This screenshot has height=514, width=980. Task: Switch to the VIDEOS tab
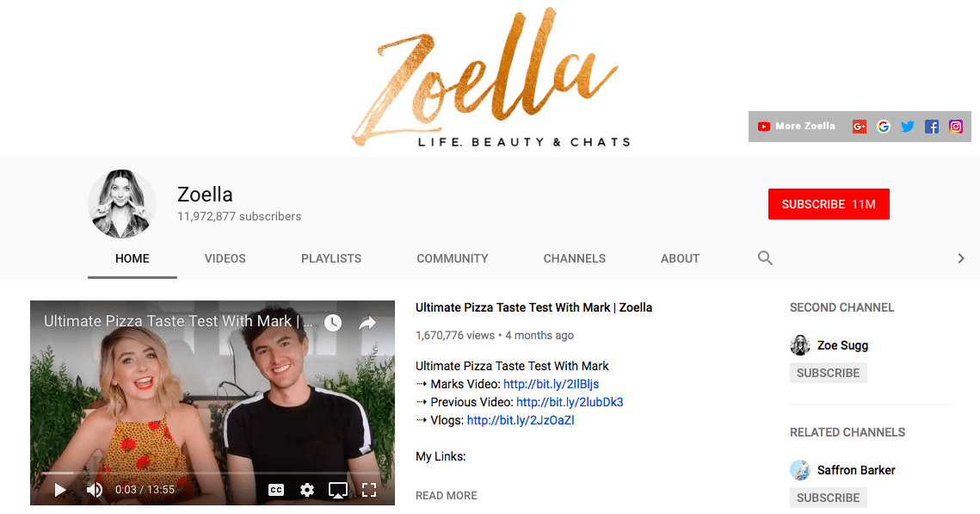pos(225,258)
